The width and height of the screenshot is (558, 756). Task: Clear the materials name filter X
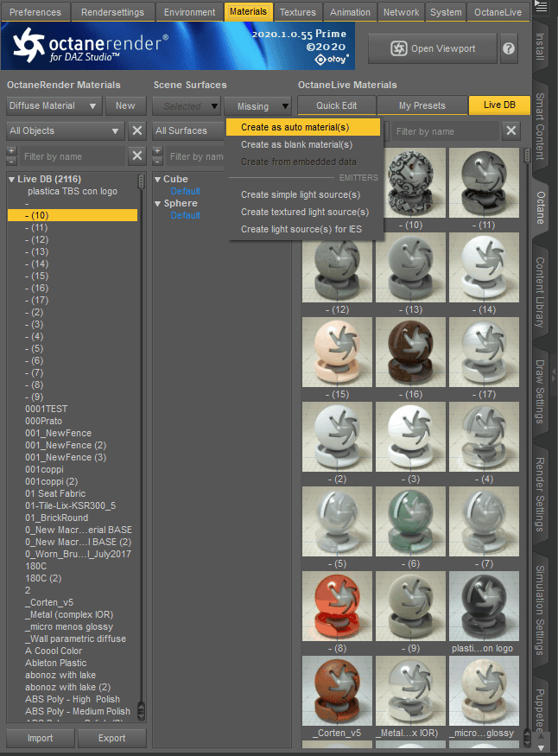pyautogui.click(x=136, y=156)
